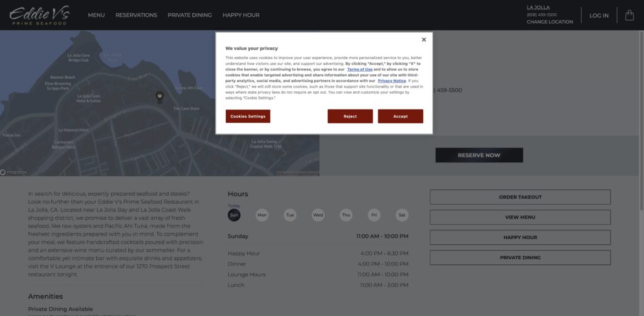This screenshot has height=316, width=644.
Task: Select Wed in the hours day selector
Action: [x=318, y=215]
